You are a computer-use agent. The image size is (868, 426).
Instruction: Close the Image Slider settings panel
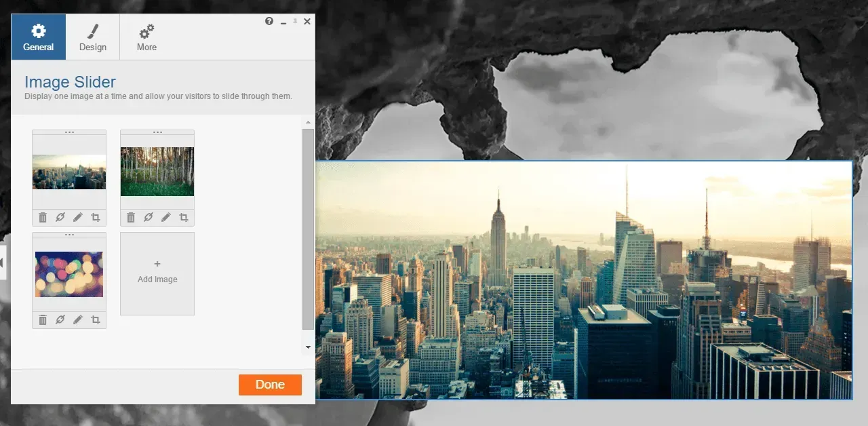pyautogui.click(x=307, y=22)
